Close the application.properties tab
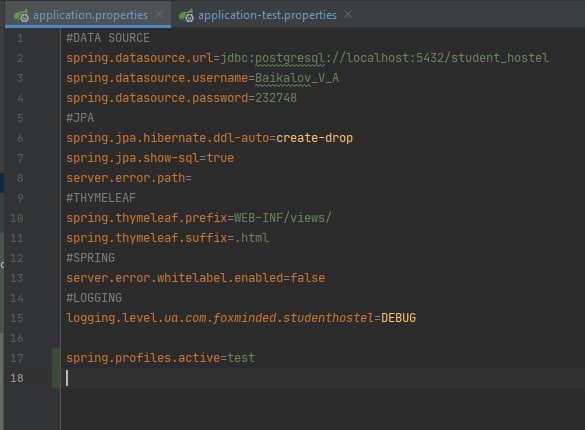585x430 pixels. tap(159, 15)
